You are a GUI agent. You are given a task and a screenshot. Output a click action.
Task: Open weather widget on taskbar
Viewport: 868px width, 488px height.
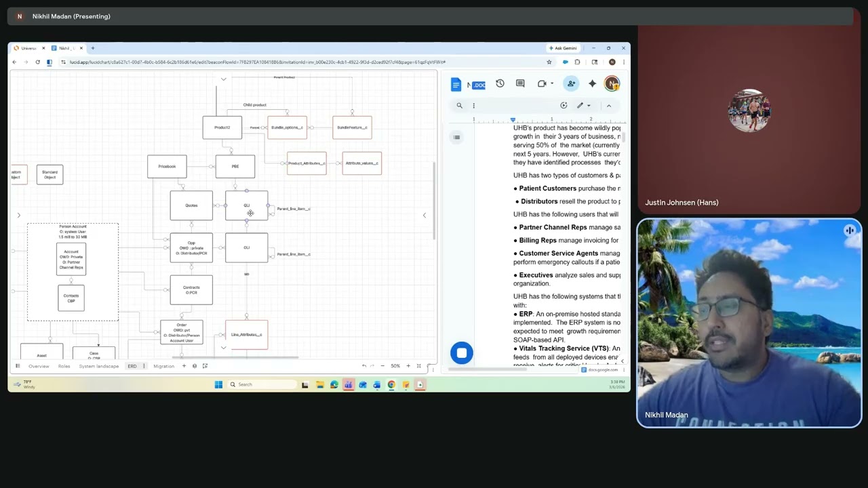coord(23,384)
